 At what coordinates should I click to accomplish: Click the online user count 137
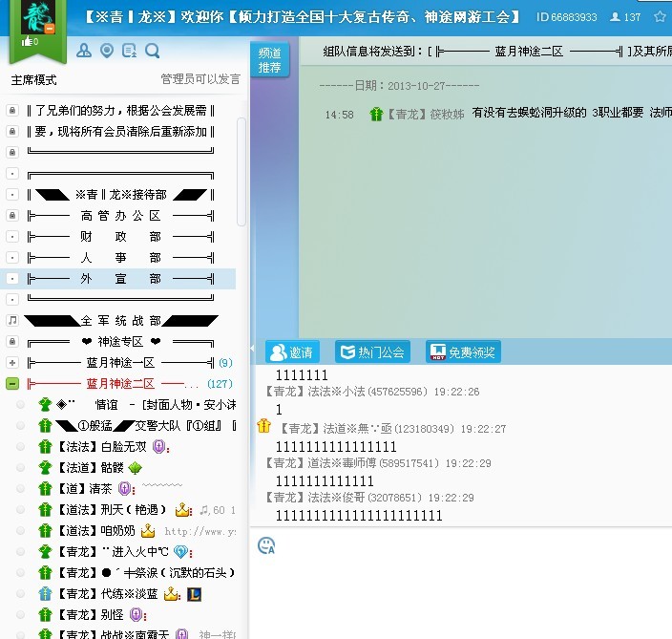click(625, 17)
